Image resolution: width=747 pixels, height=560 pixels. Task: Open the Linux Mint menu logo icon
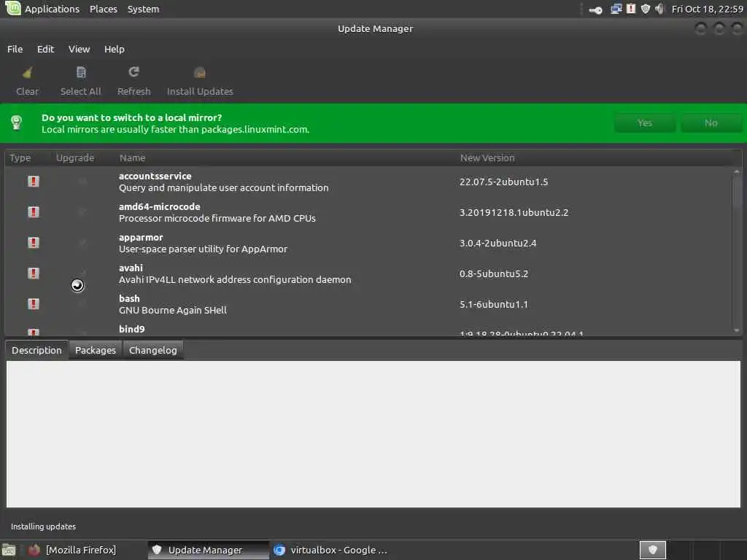12,8
